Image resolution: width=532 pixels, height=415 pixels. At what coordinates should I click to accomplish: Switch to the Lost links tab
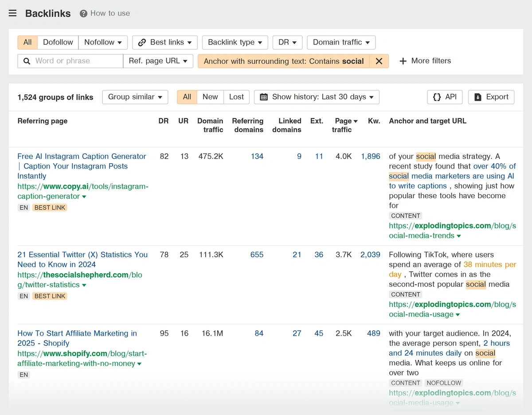(x=236, y=97)
